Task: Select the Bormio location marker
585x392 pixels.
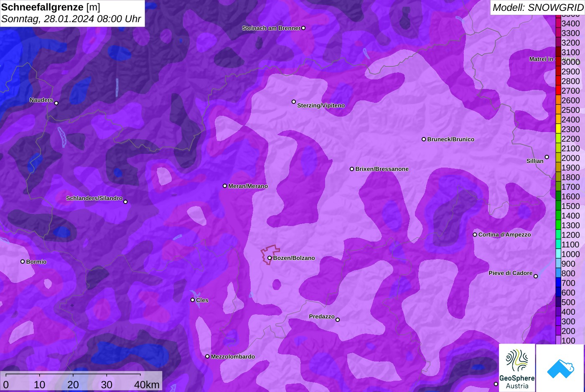Action: coord(23,262)
